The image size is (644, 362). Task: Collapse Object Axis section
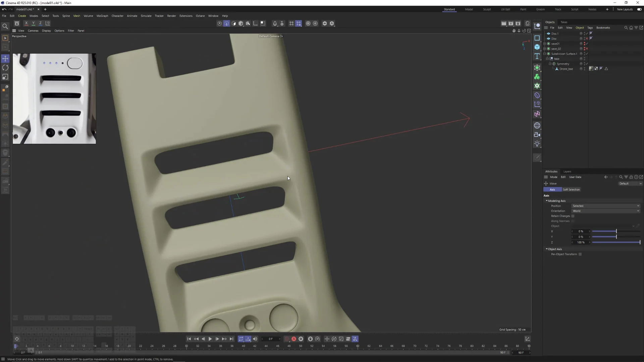coord(547,249)
